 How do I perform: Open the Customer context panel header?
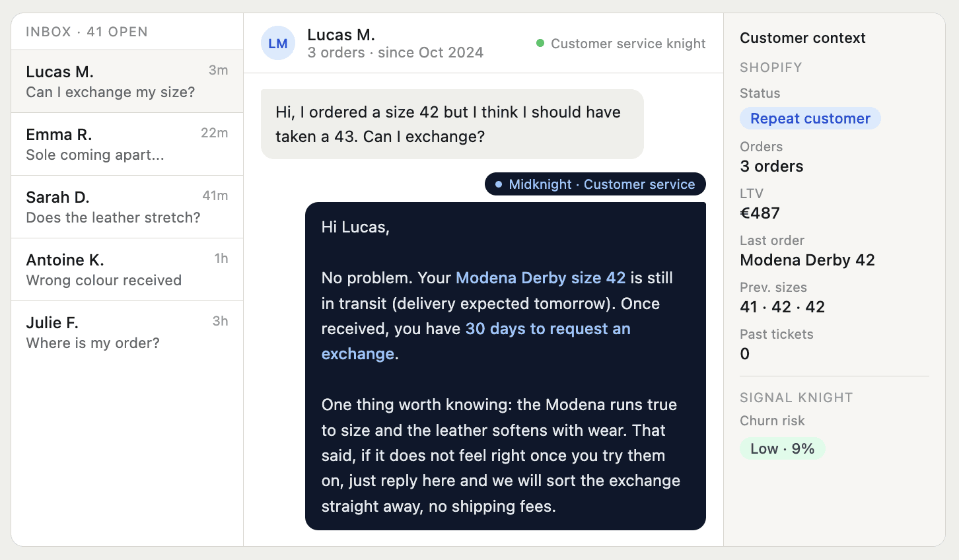tap(802, 38)
